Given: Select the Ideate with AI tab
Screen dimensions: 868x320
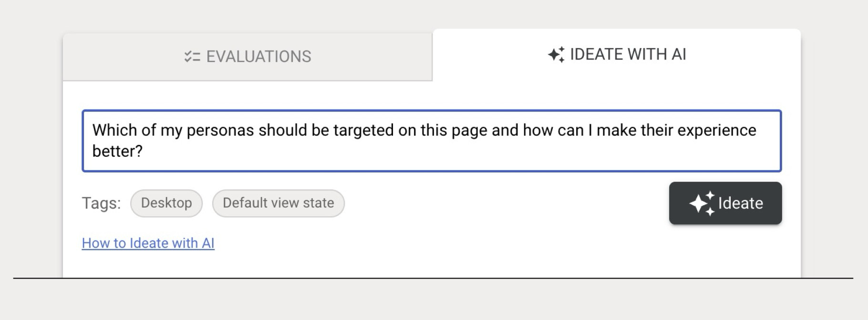Looking at the screenshot, I should [617, 54].
